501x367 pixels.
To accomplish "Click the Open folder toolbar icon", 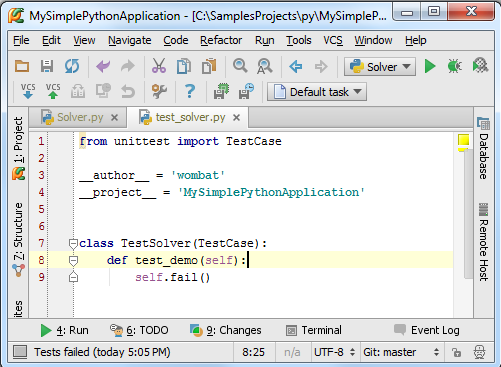I will (22, 66).
